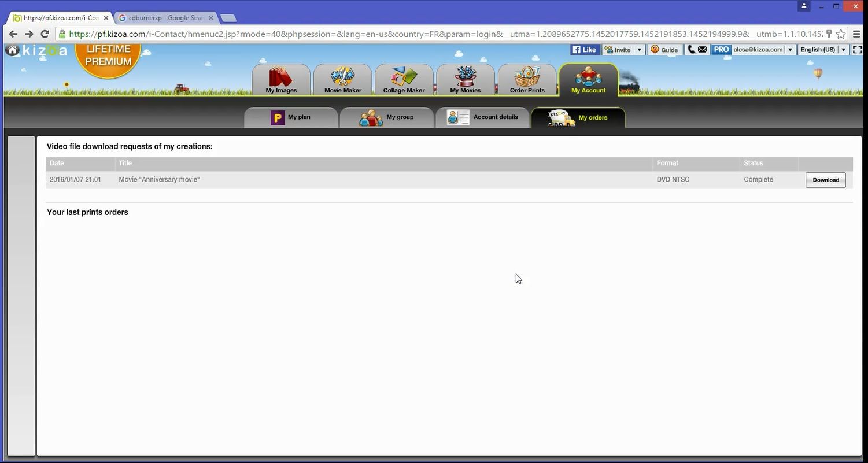Close the pf.kizoa.com browser tab

pyautogui.click(x=106, y=18)
